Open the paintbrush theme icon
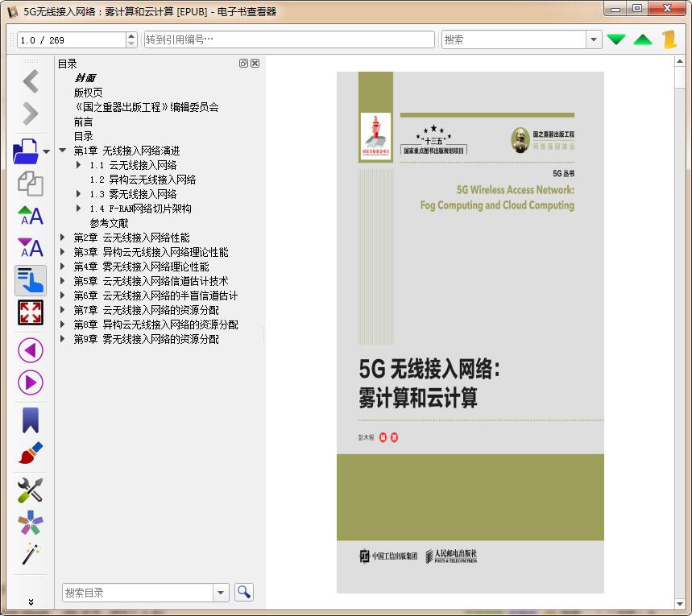The width and height of the screenshot is (692, 616). tap(31, 453)
